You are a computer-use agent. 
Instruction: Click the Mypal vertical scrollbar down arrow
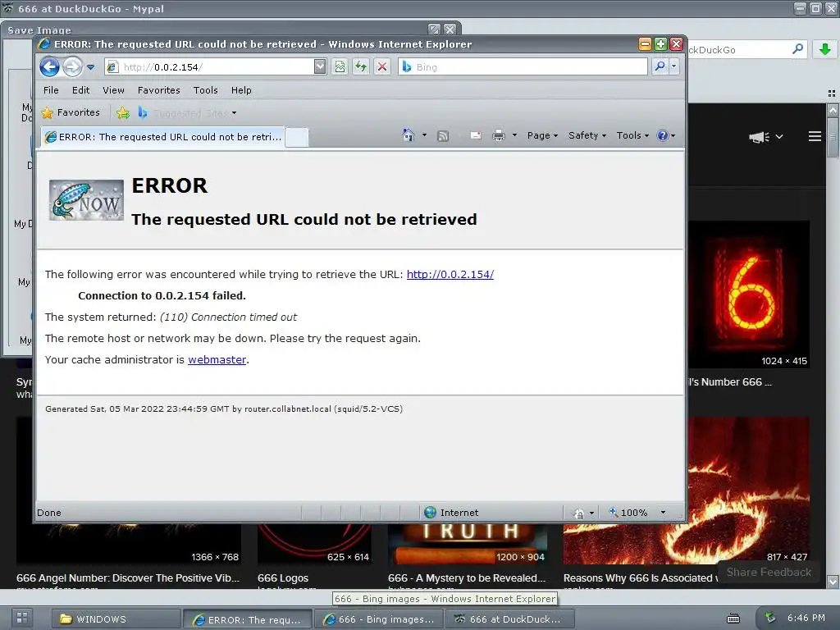coord(833,582)
